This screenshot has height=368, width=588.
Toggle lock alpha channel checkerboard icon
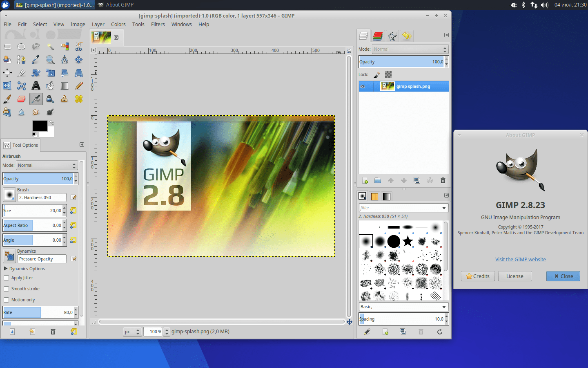click(x=388, y=74)
